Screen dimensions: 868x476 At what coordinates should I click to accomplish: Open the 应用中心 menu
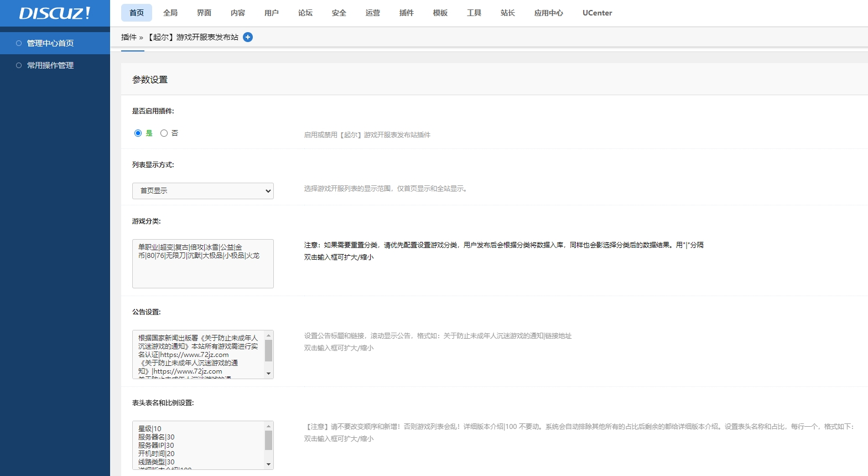click(549, 13)
